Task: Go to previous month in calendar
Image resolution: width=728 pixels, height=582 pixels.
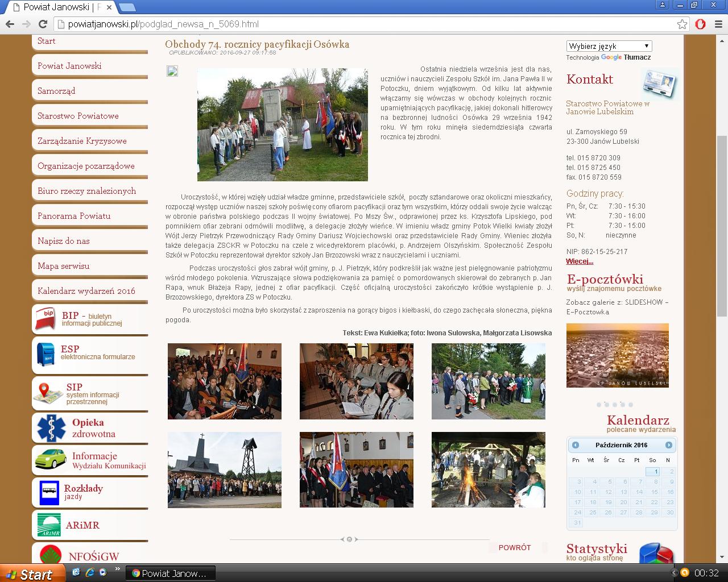Action: [576, 445]
